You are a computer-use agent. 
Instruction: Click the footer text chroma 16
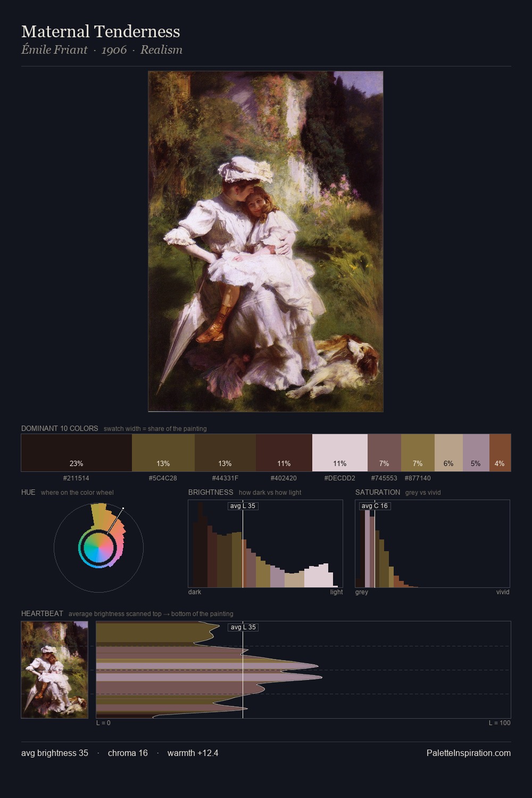click(x=128, y=753)
